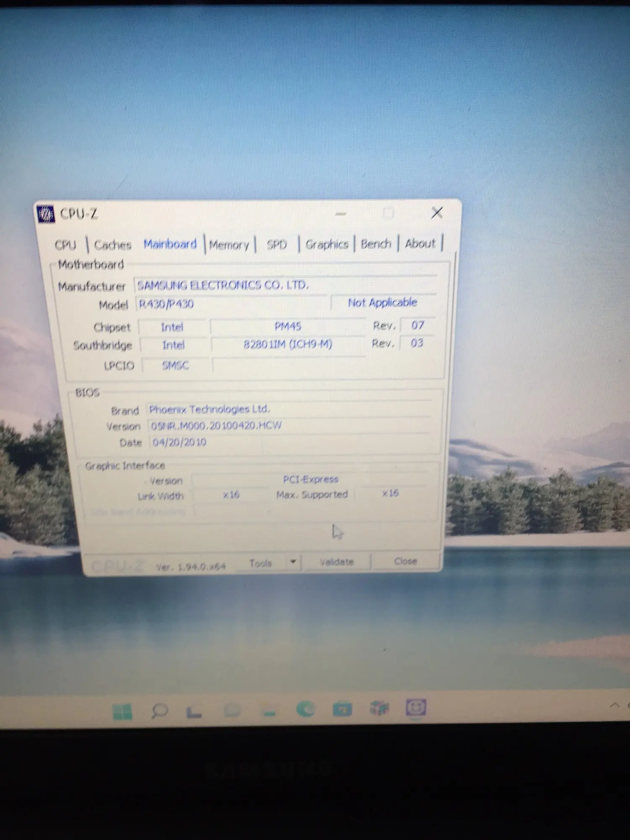The width and height of the screenshot is (630, 840).
Task: Close CPU-Z with the title bar X
Action: (437, 213)
